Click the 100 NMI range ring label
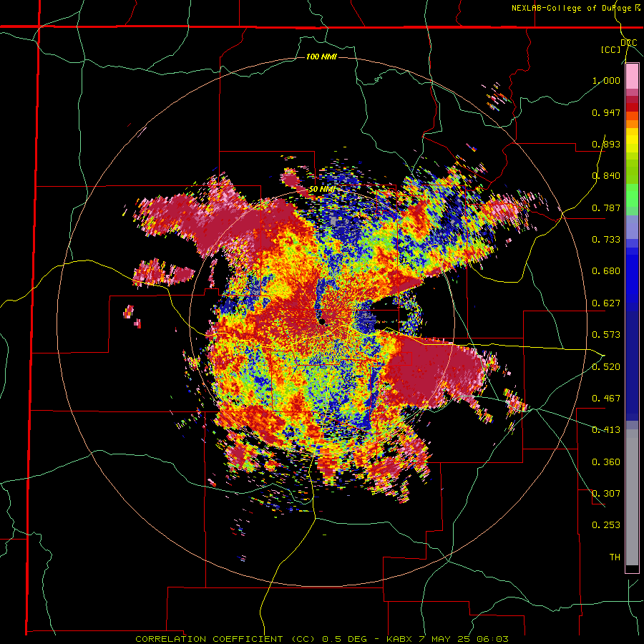 point(321,57)
